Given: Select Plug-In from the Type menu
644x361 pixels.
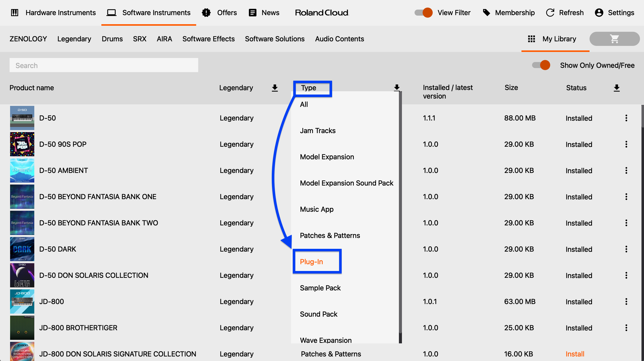Looking at the screenshot, I should click(311, 262).
